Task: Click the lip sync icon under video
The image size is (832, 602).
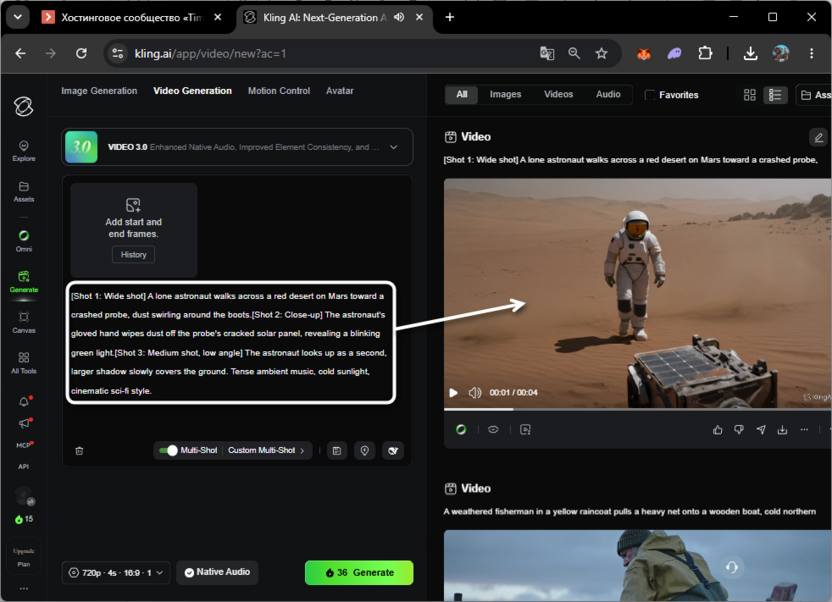Action: 493,430
